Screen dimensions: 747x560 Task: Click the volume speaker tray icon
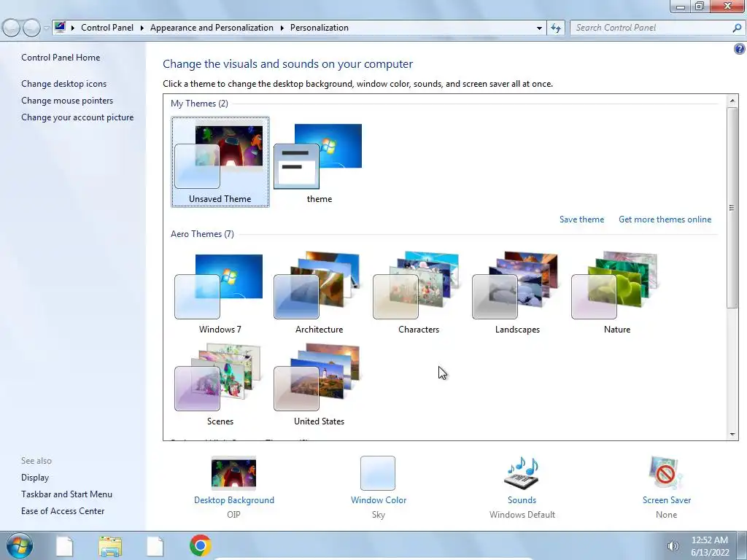[673, 546]
